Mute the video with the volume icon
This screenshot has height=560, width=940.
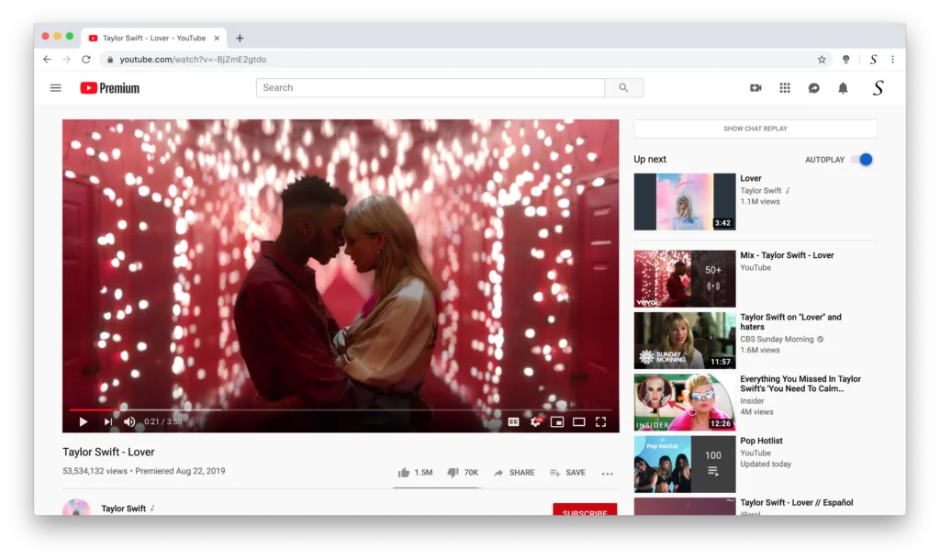coord(129,421)
